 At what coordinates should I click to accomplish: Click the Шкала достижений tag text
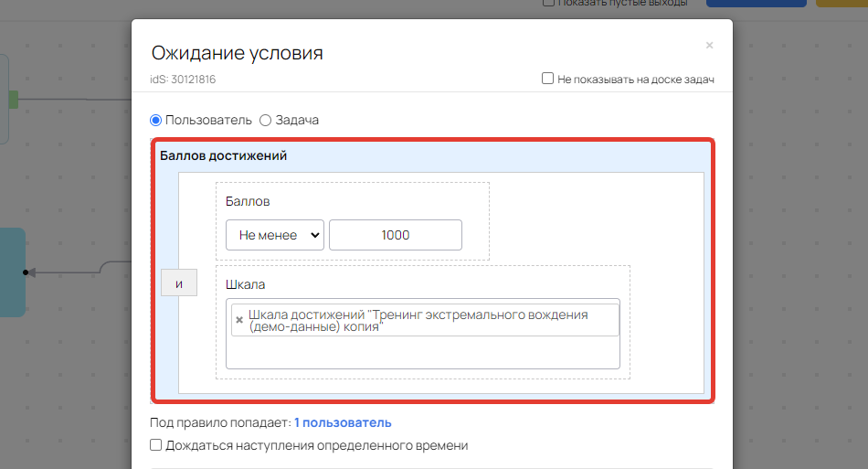418,320
